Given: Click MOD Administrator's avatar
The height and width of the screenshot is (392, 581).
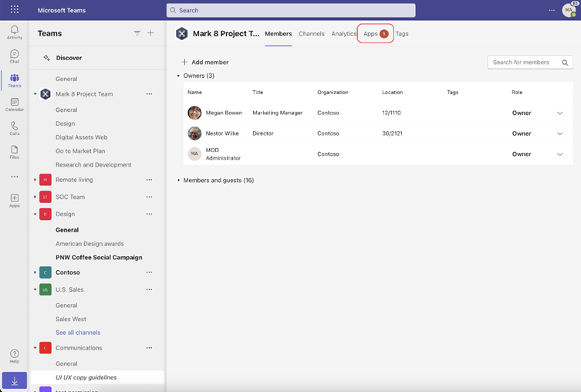Looking at the screenshot, I should (x=194, y=154).
